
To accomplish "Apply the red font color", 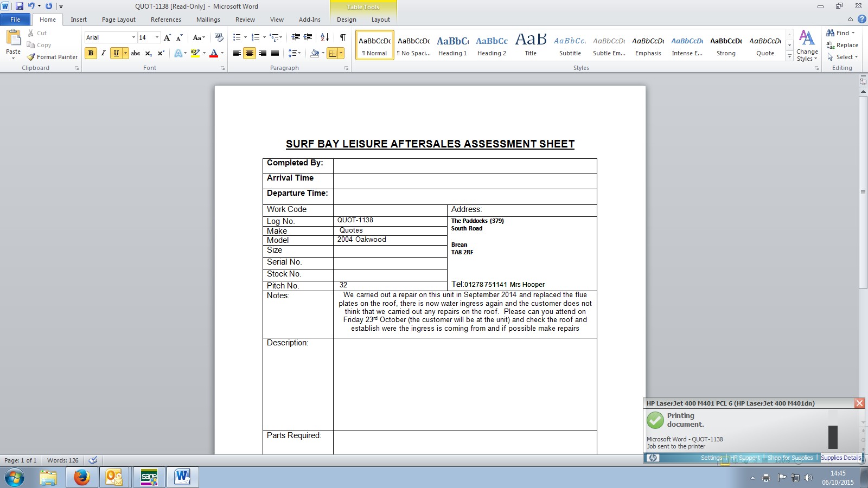I will (x=214, y=53).
